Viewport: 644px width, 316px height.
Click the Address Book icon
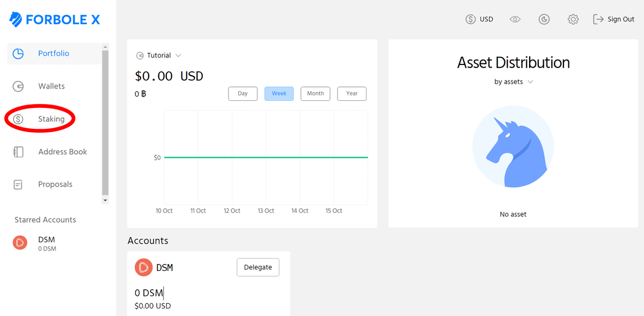(x=18, y=152)
